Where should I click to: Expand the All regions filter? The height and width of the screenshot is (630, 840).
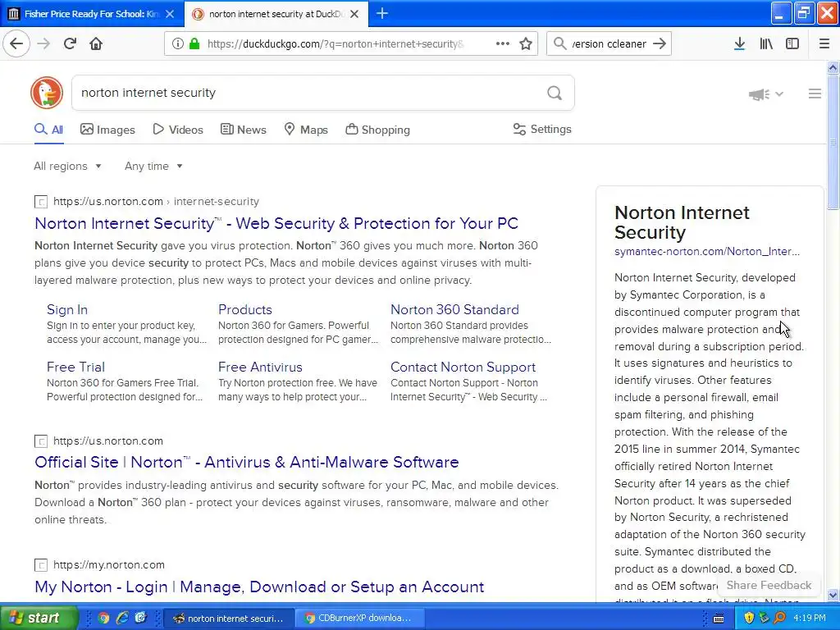(x=67, y=166)
